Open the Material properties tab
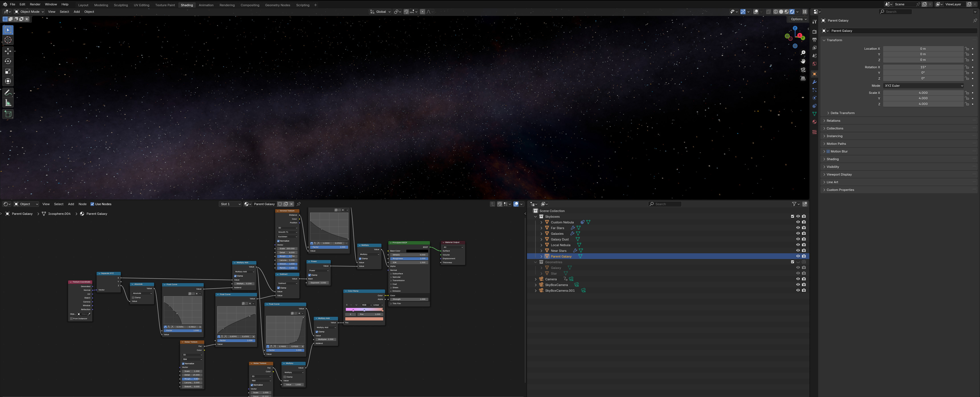This screenshot has width=980, height=397. click(x=814, y=122)
